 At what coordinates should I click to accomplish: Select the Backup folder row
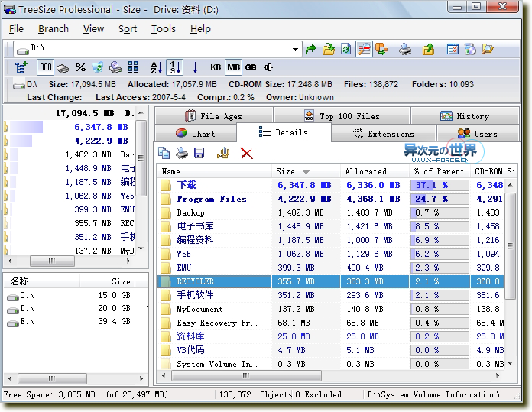[330, 212]
